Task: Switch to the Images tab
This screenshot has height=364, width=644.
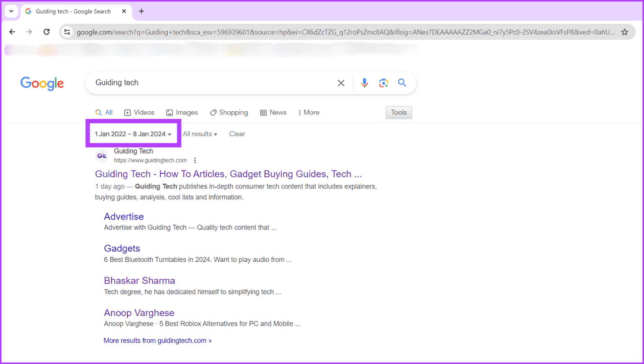Action: point(182,113)
